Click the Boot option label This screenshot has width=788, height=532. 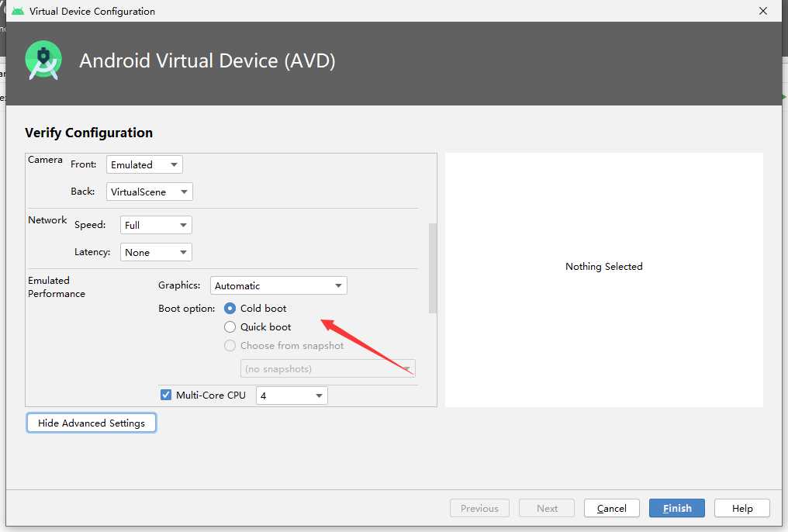[x=186, y=309]
